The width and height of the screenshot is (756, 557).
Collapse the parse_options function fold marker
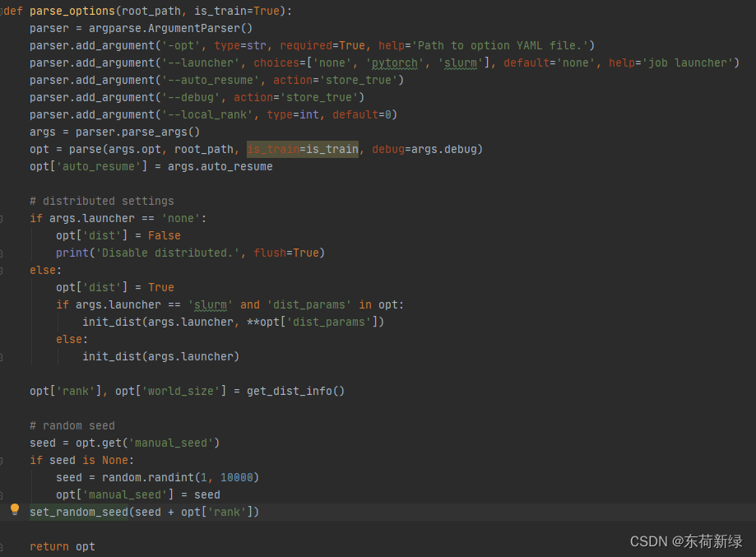2,11
